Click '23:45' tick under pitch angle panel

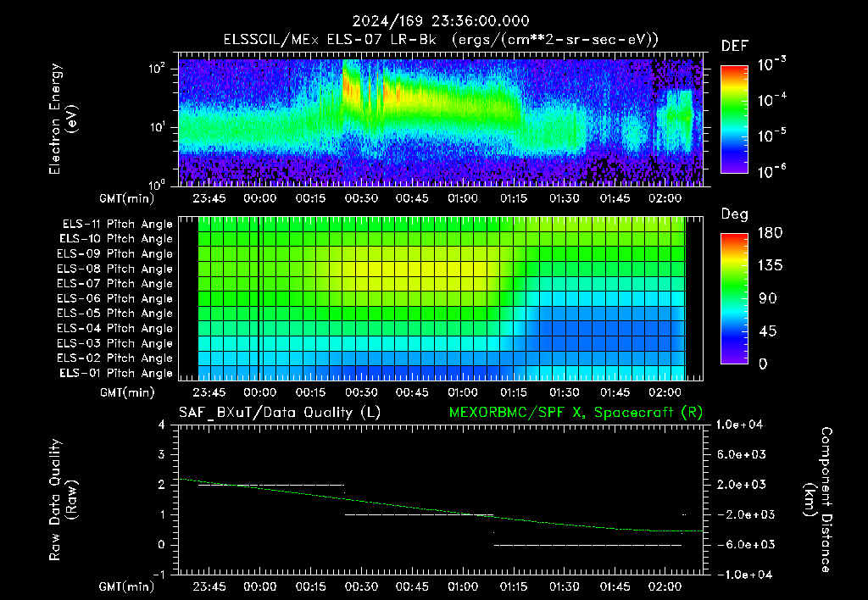pyautogui.click(x=209, y=392)
